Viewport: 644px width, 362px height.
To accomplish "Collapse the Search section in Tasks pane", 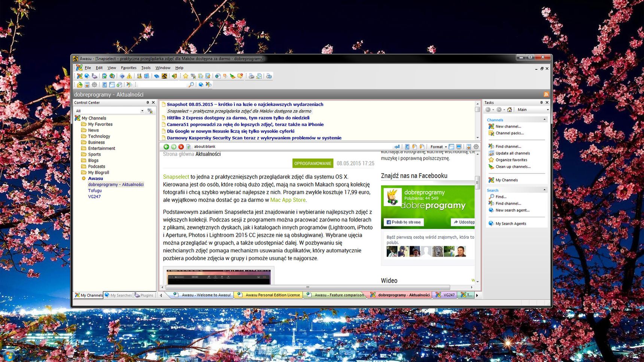I will click(x=544, y=190).
